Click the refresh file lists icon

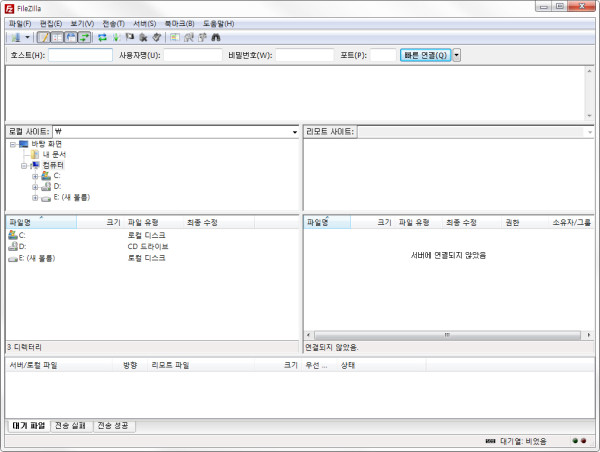(x=102, y=37)
